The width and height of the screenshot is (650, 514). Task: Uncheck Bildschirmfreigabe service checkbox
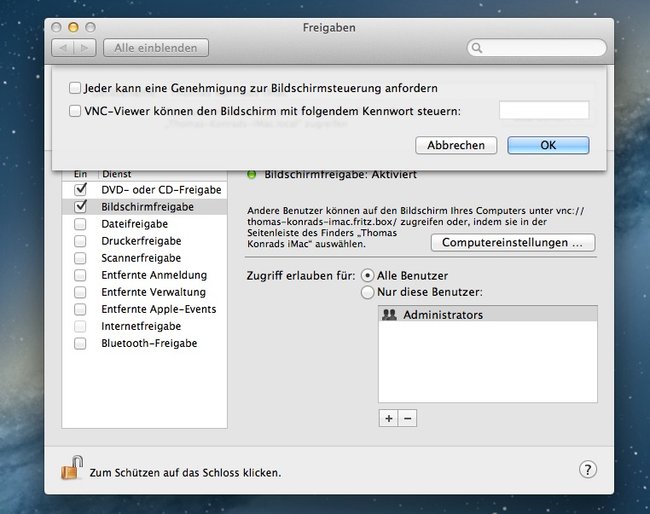80,206
